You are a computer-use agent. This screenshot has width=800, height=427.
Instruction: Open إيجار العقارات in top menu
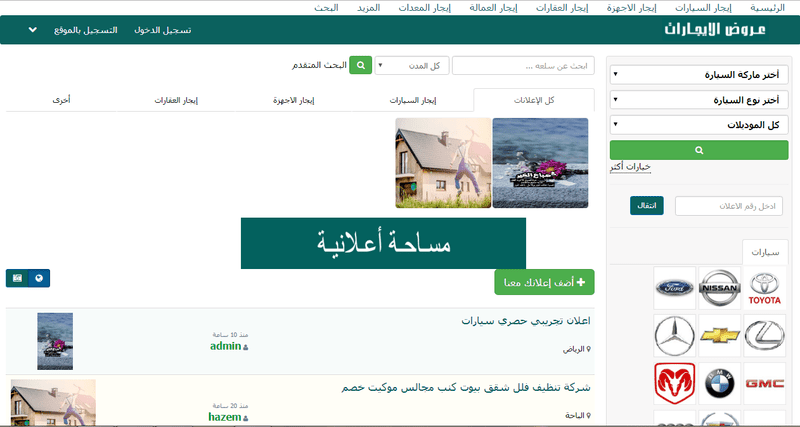pyautogui.click(x=562, y=8)
